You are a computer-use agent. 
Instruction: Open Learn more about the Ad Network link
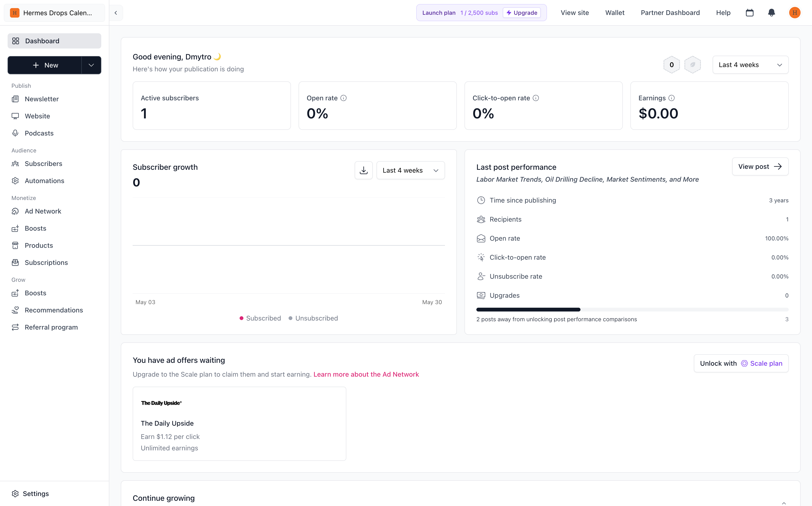point(366,375)
